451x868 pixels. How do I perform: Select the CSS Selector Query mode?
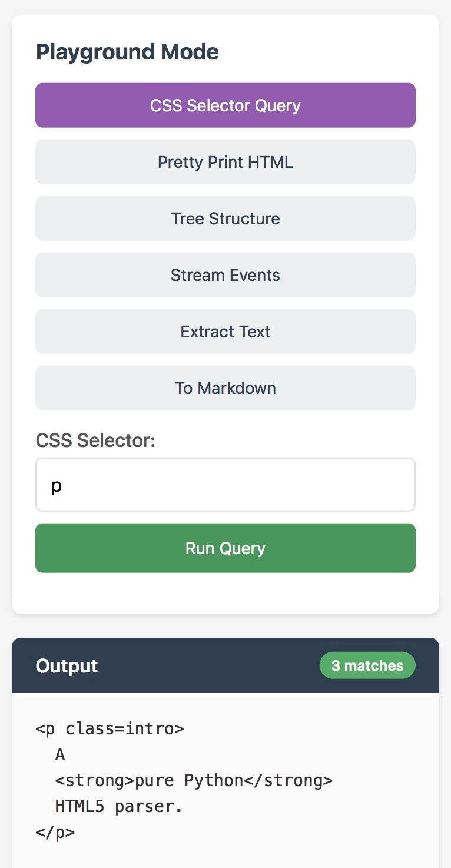[225, 105]
